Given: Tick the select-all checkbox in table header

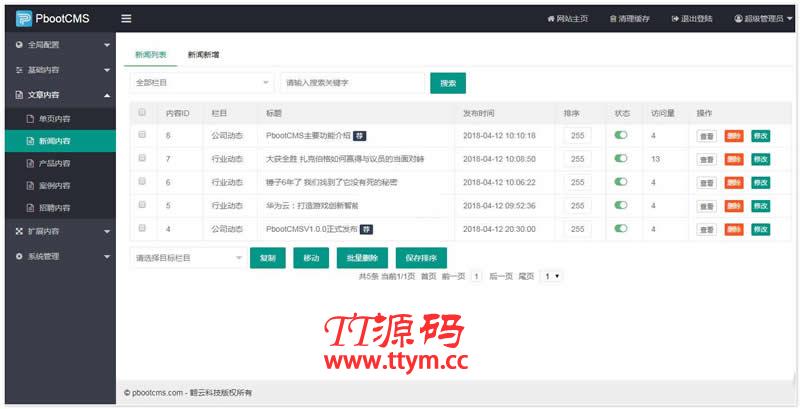Looking at the screenshot, I should click(x=142, y=113).
